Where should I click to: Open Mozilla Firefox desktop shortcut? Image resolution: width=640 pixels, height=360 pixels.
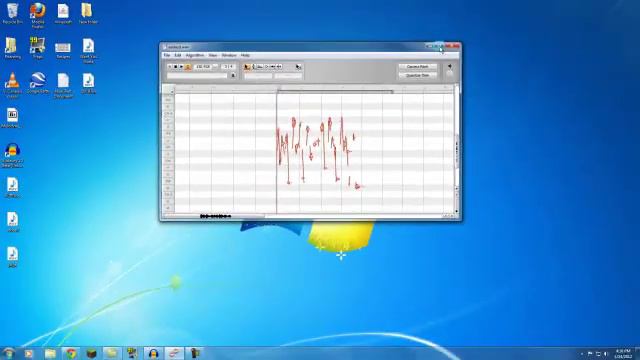pos(38,15)
